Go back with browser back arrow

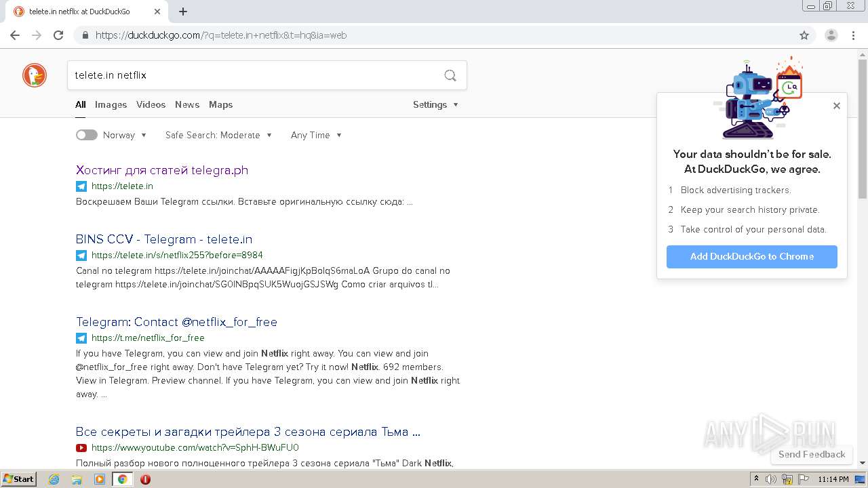point(15,35)
